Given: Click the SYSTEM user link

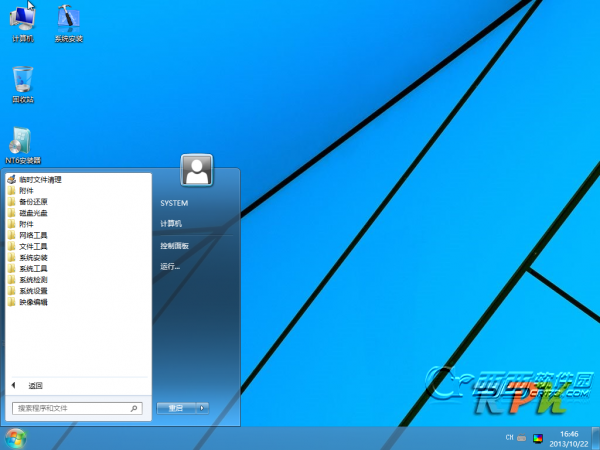Looking at the screenshot, I should 174,203.
